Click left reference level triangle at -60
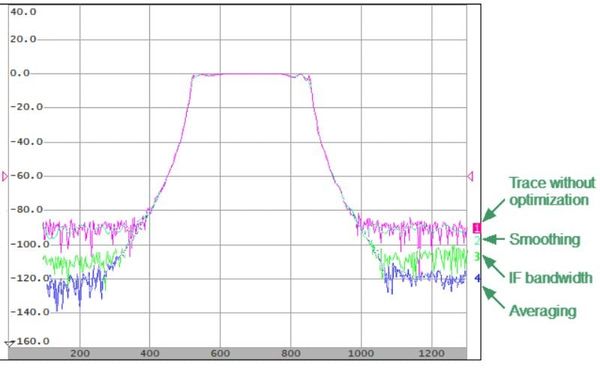 5,176
